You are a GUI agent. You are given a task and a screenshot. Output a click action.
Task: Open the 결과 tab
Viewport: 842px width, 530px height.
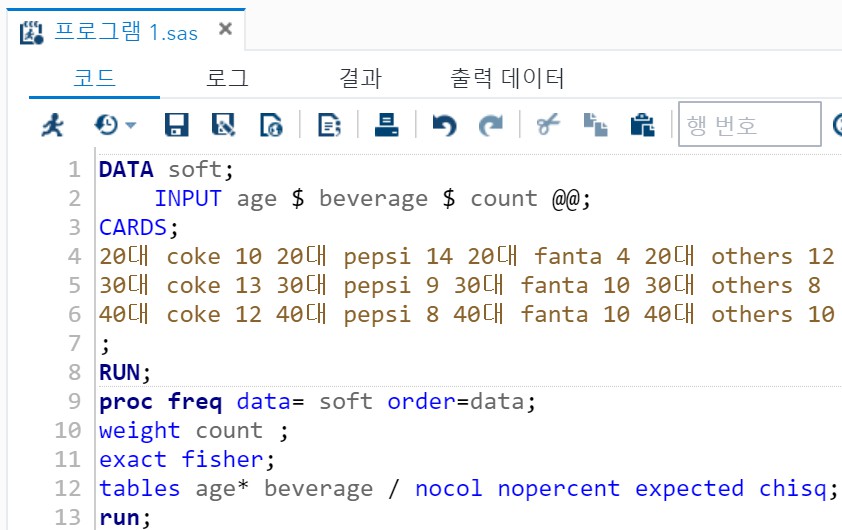click(361, 78)
